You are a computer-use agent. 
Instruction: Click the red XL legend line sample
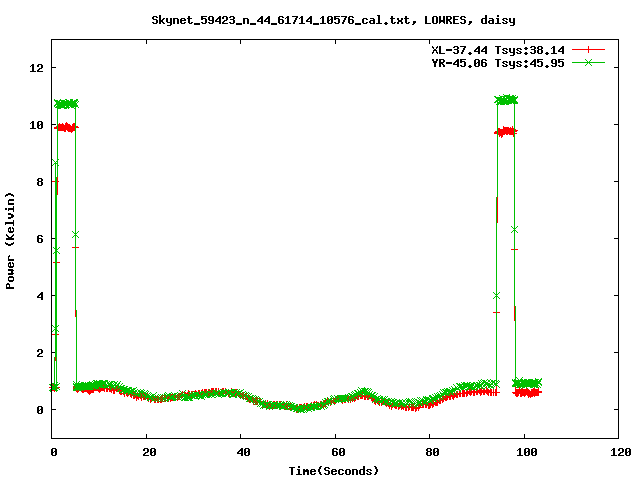pyautogui.click(x=588, y=50)
